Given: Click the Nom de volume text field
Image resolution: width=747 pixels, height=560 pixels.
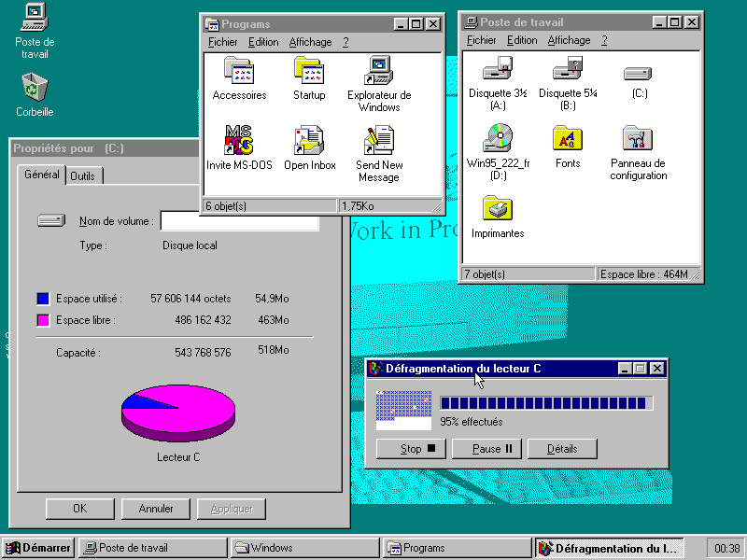Looking at the screenshot, I should (239, 221).
